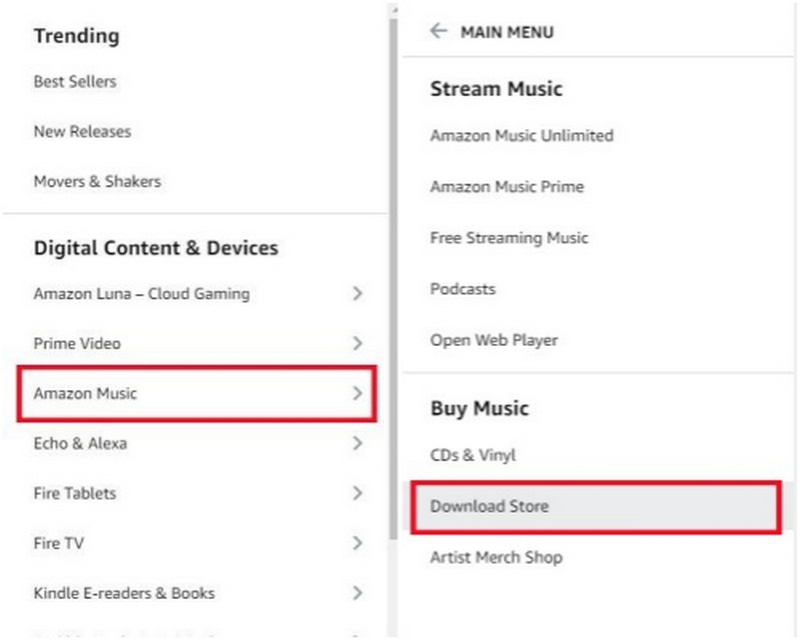Expand the Amazon Luna – Cloud Gaming chevron
The width and height of the screenshot is (800, 640).
(x=358, y=294)
